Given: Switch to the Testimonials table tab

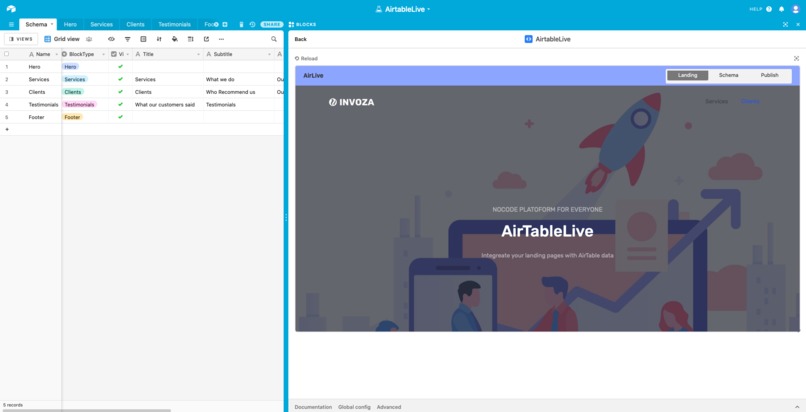Looking at the screenshot, I should click(x=174, y=25).
